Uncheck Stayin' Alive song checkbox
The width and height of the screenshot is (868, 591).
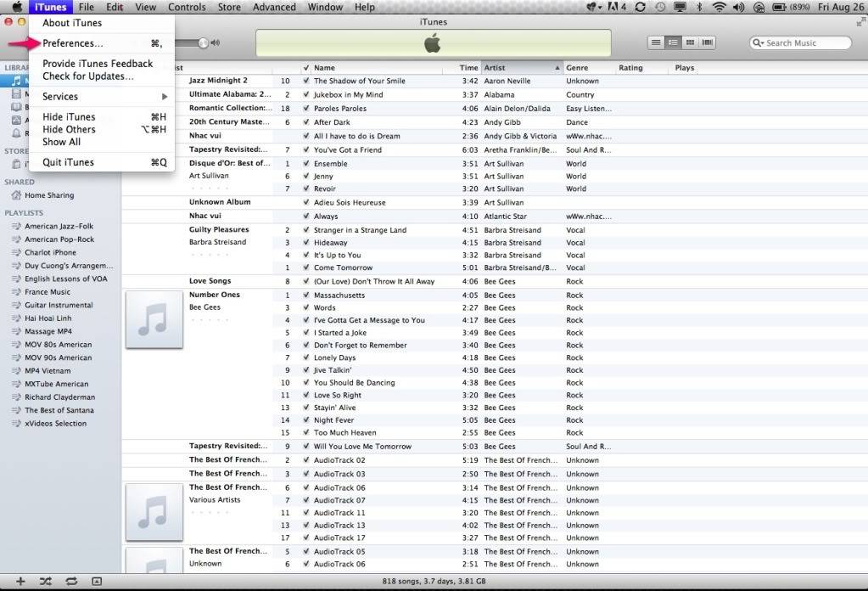click(306, 408)
